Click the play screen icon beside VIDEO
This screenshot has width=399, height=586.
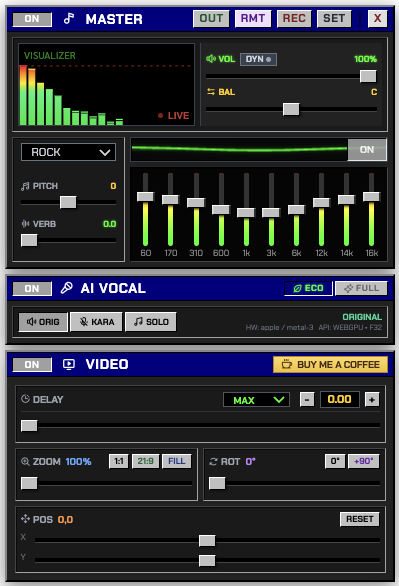69,364
